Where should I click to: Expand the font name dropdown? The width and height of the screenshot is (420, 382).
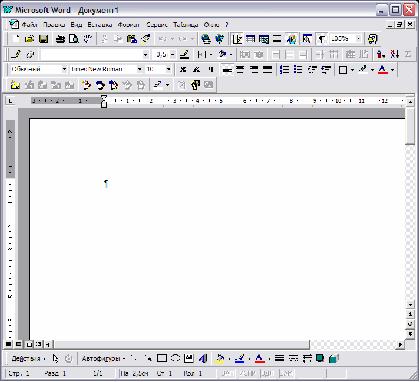[140, 69]
